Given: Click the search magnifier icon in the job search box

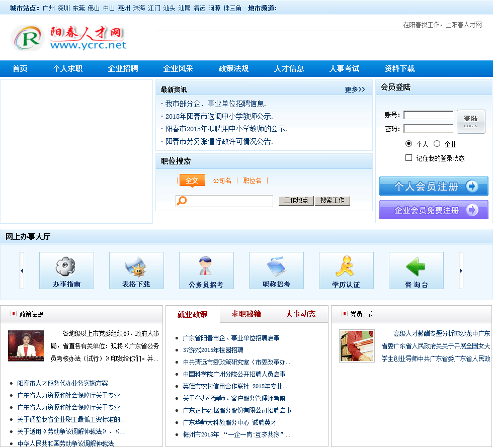Looking at the screenshot, I should click(x=182, y=201).
